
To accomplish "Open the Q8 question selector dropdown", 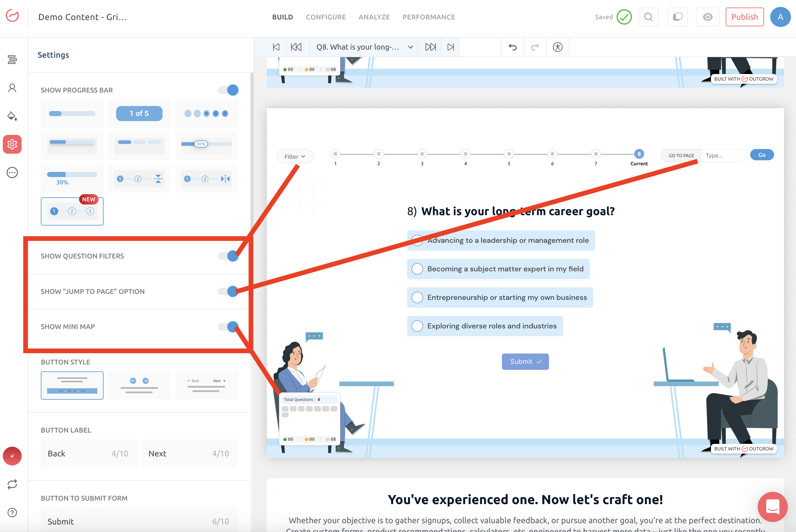I will (x=363, y=47).
